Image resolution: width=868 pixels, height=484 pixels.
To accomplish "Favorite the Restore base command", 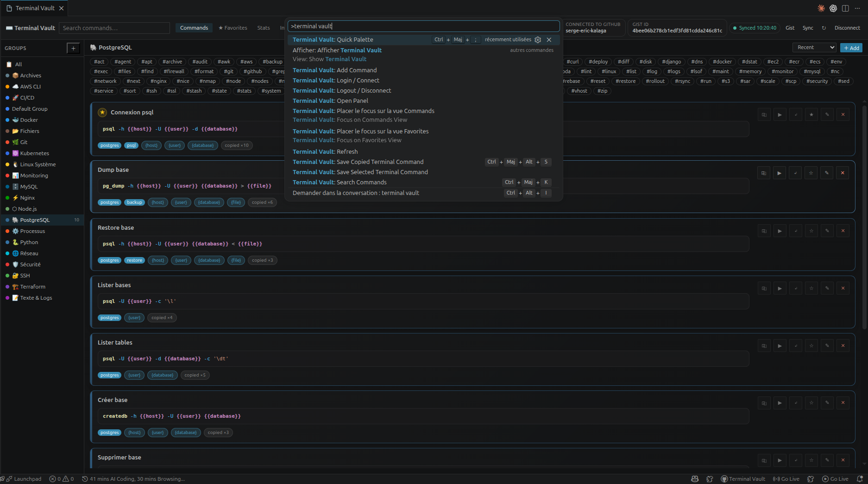I will (x=811, y=231).
